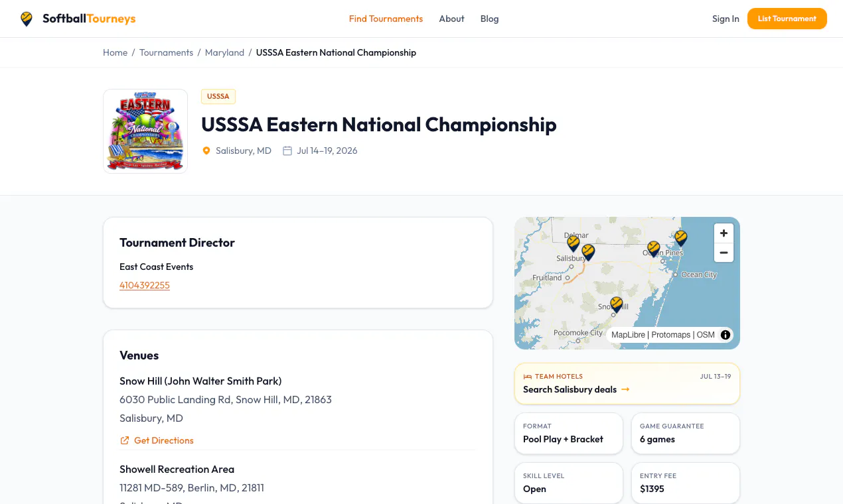The image size is (843, 504).
Task: Open Protomaps attribution link
Action: click(x=670, y=335)
